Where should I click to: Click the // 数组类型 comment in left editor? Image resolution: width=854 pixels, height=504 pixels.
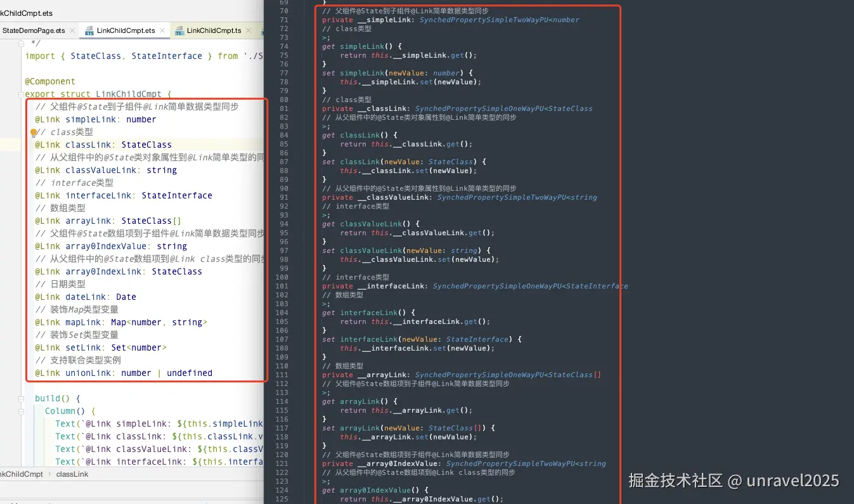click(60, 208)
